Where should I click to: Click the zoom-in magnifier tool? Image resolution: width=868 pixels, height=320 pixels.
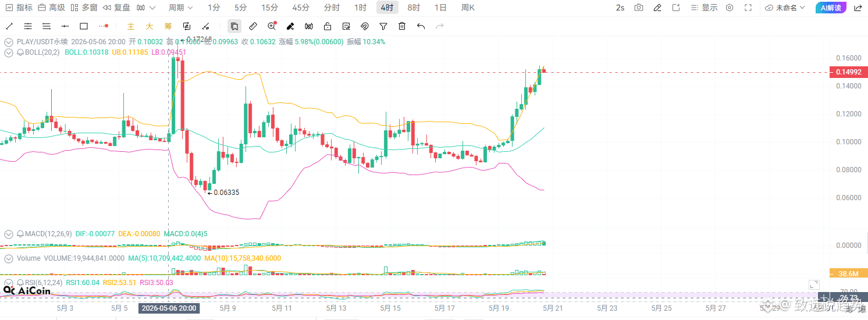(272, 26)
